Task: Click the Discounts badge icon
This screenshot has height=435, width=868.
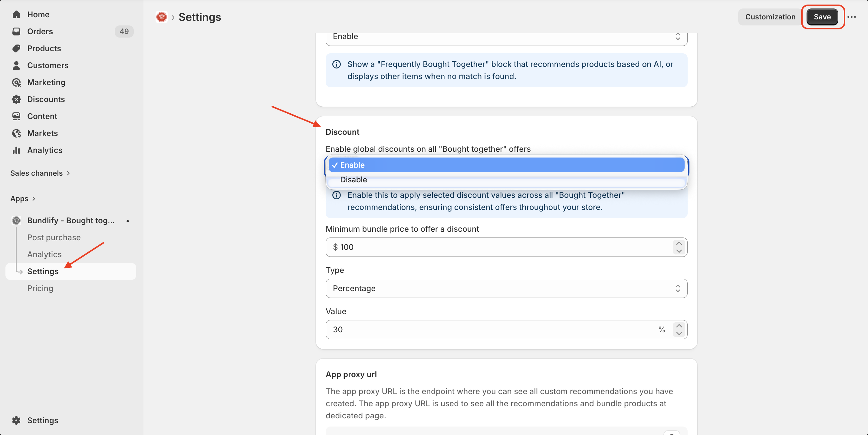Action: tap(16, 99)
